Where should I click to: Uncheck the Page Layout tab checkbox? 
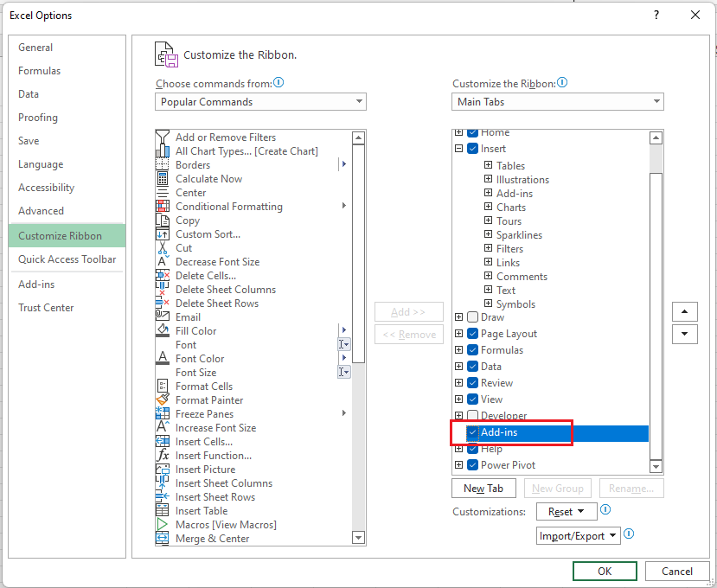coord(473,333)
